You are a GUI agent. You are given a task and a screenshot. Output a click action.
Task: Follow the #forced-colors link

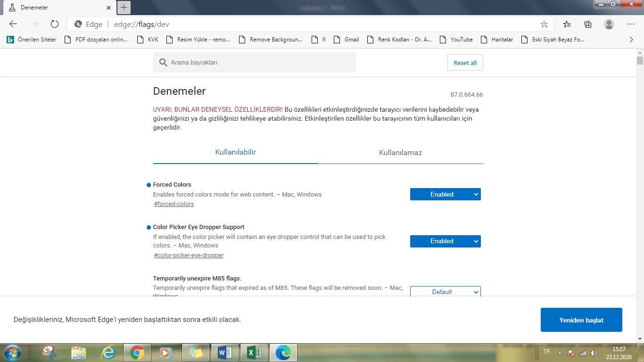173,204
